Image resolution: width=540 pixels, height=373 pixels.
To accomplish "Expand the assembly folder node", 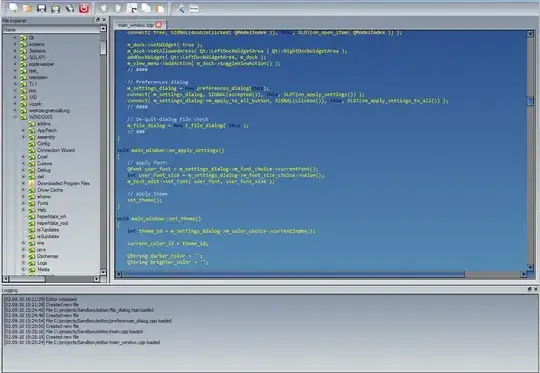I will pyautogui.click(x=23, y=137).
